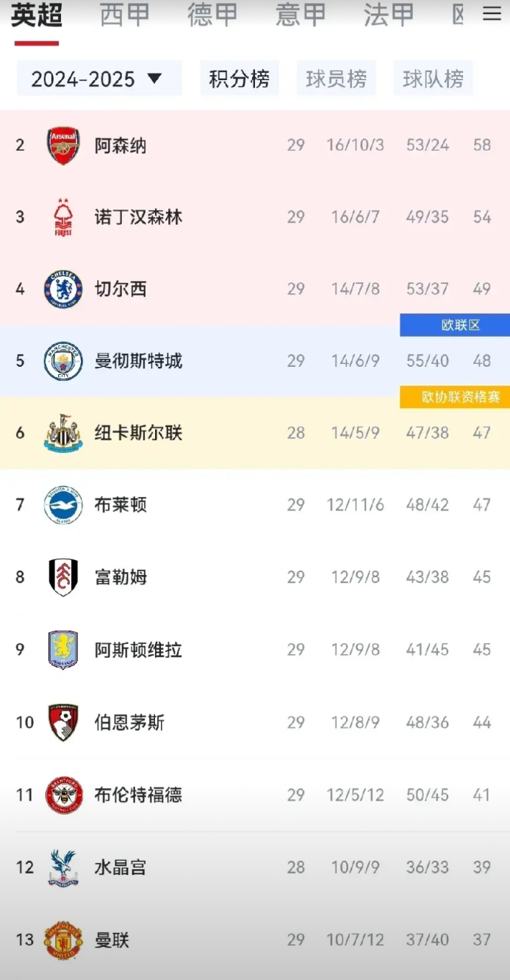
Task: Switch to the 德甲 league tab
Action: [212, 15]
